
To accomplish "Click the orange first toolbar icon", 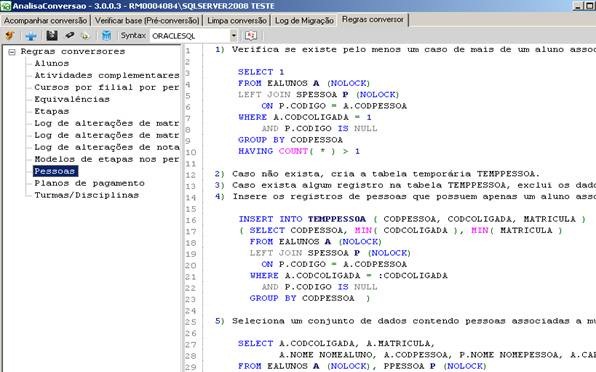I will tap(10, 36).
